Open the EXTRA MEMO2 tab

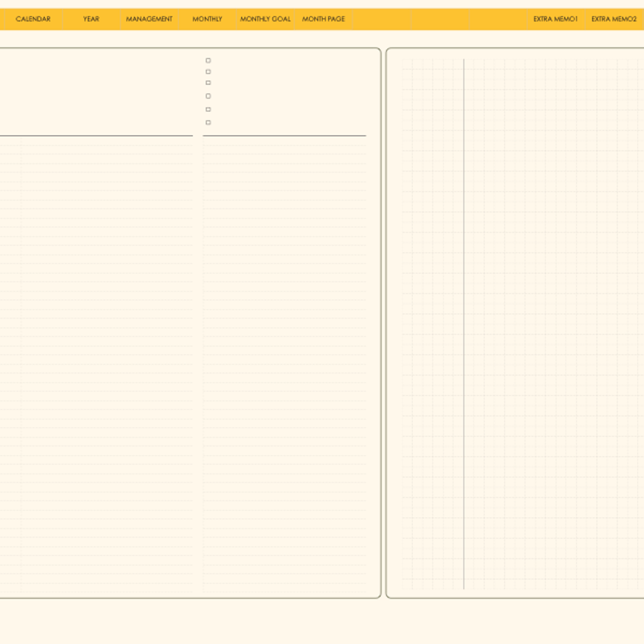[614, 19]
